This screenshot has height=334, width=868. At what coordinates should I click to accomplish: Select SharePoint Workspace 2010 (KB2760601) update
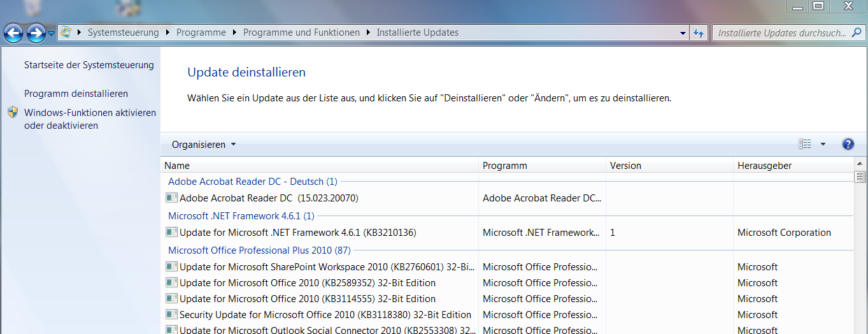coord(327,267)
